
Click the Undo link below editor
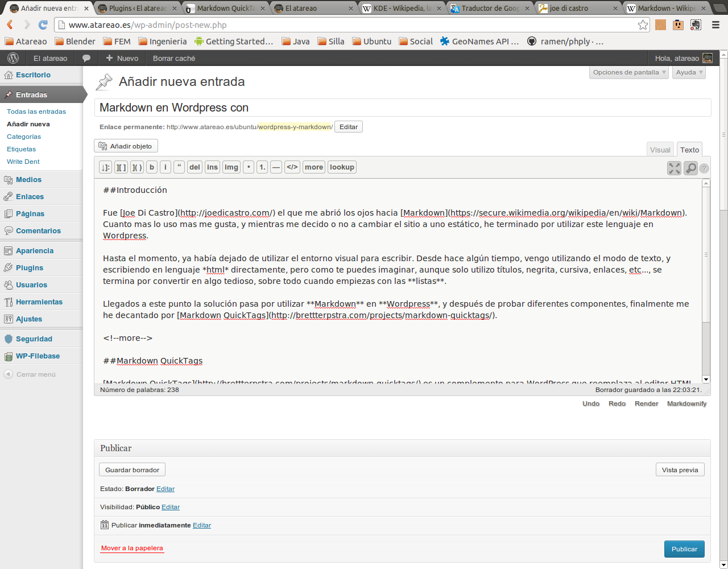coord(591,403)
